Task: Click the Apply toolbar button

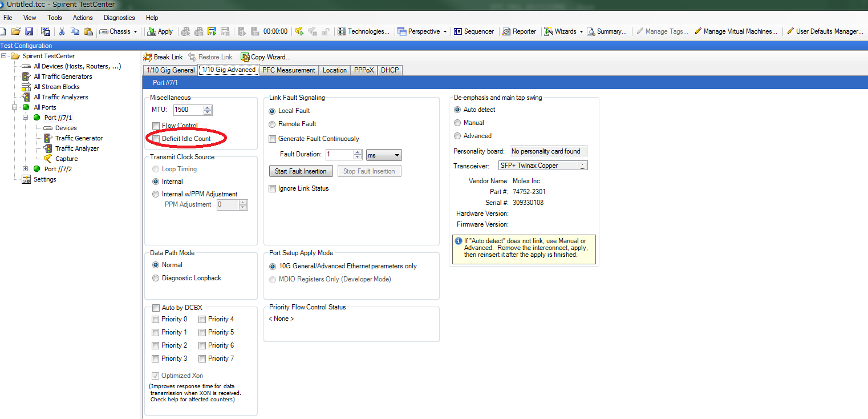Action: tap(160, 31)
